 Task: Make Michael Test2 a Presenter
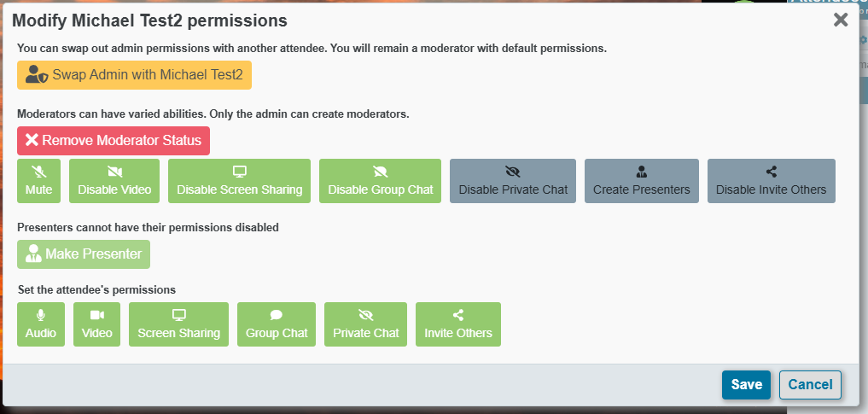pos(84,254)
